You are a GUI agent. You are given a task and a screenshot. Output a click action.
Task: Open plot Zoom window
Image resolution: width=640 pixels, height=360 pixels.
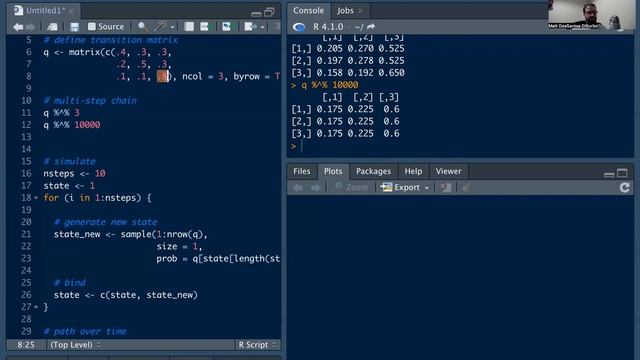tap(351, 187)
